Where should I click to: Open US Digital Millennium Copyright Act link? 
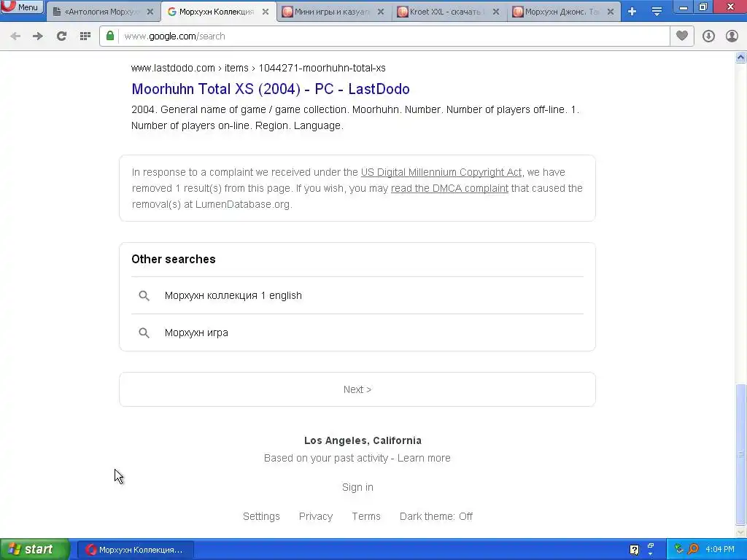[x=441, y=172]
